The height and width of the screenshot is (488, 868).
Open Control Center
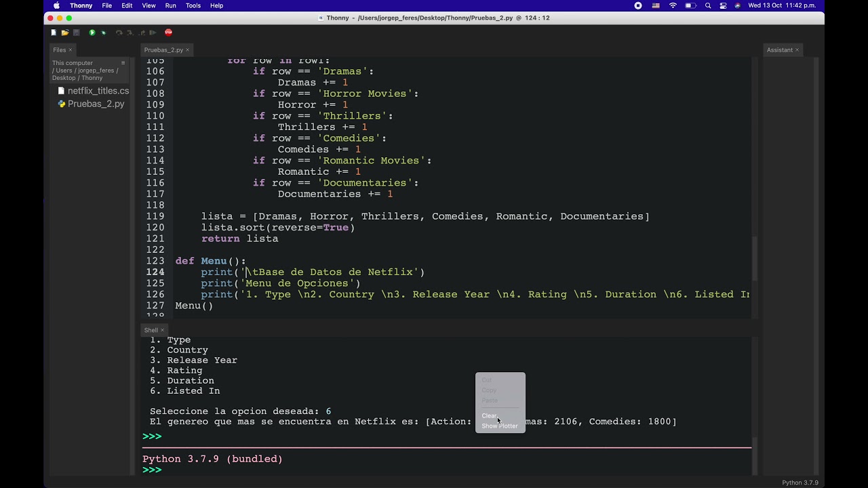(723, 5)
